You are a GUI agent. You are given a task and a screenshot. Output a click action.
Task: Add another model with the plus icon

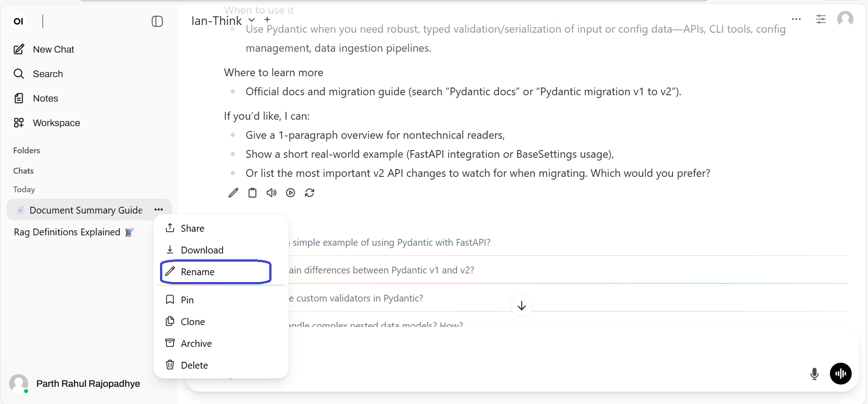tap(267, 19)
